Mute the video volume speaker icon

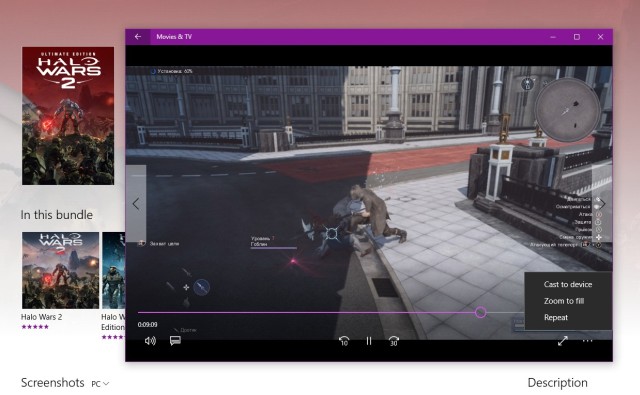click(150, 341)
